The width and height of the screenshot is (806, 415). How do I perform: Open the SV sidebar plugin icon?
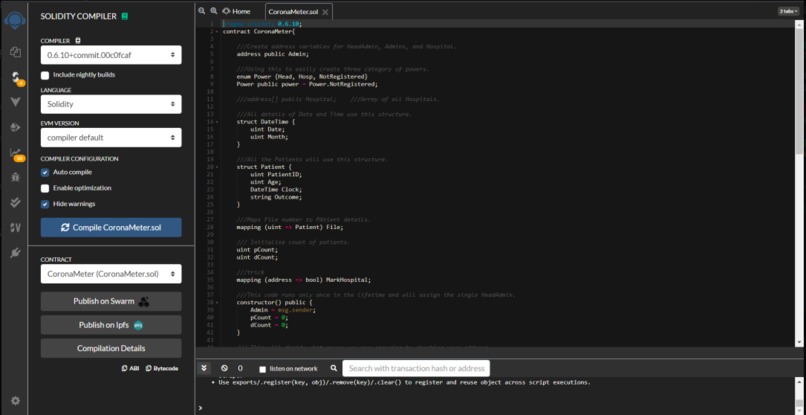[x=15, y=227]
